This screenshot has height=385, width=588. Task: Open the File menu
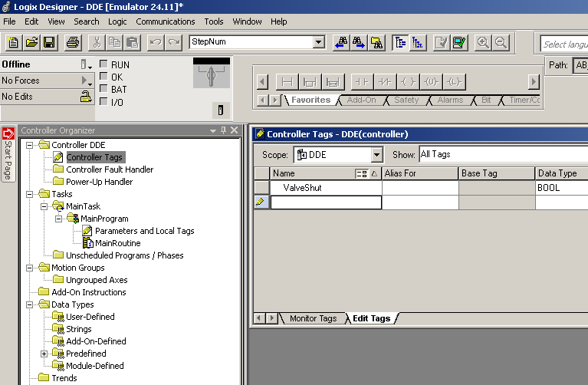[x=9, y=21]
